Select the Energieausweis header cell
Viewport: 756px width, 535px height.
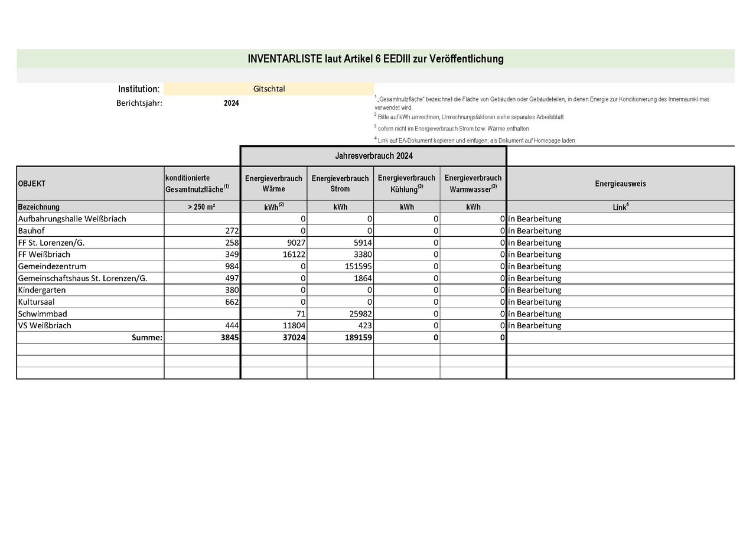[x=621, y=184]
